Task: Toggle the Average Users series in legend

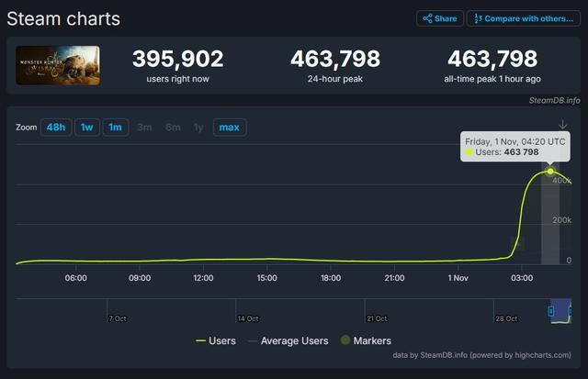Action: [288, 340]
